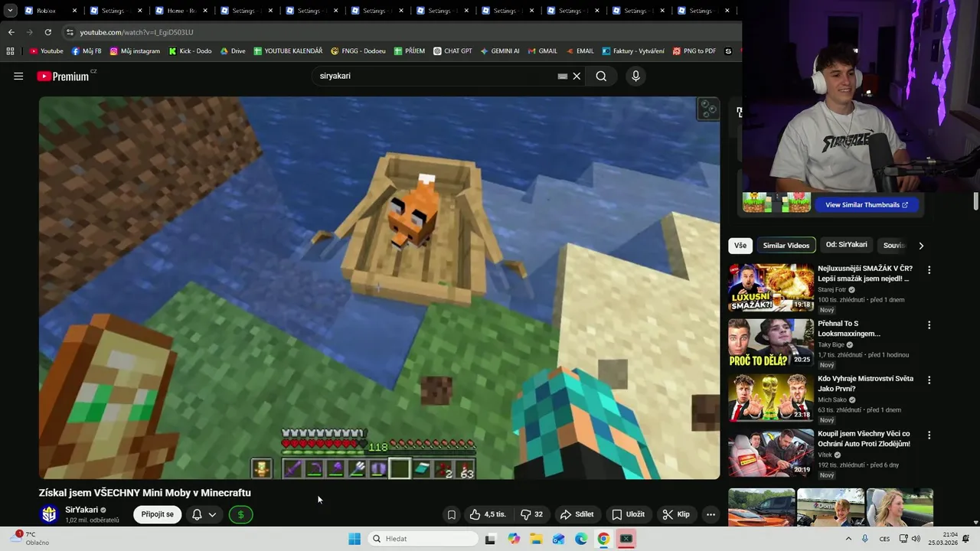Click the Připojit se join button

[158, 514]
